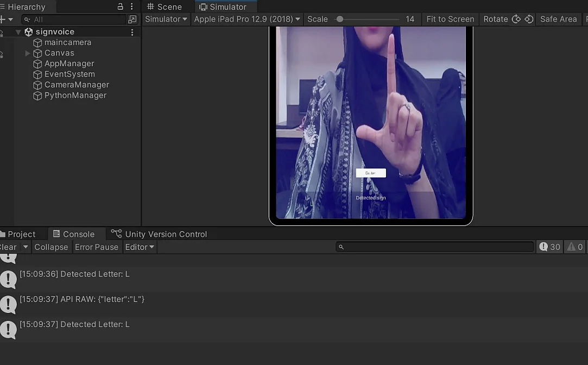Click the Detected sign label in simulator
588x365 pixels.
click(370, 198)
